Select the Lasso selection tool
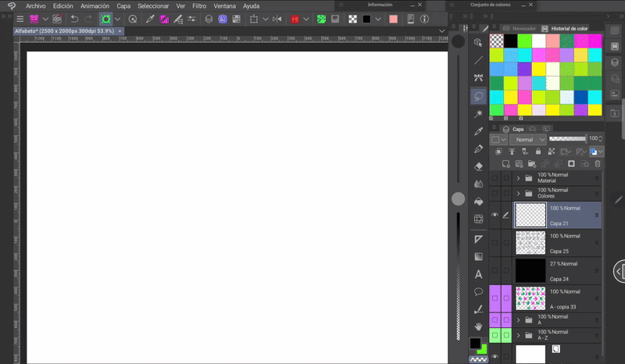 tap(478, 97)
